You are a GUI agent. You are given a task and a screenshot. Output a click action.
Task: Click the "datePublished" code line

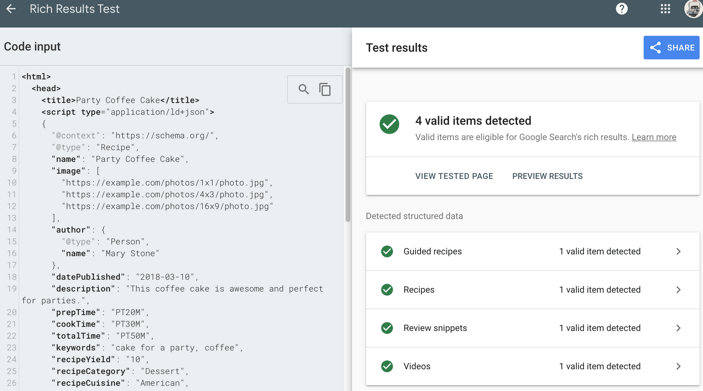coord(125,277)
